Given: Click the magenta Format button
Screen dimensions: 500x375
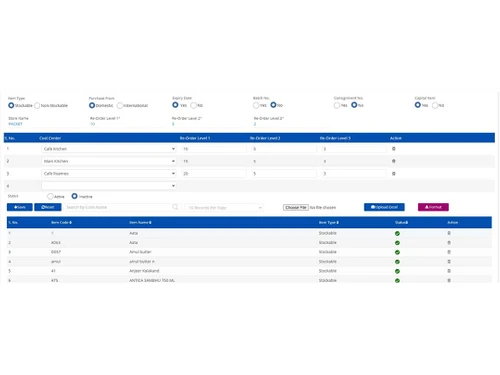Looking at the screenshot, I should tap(433, 207).
